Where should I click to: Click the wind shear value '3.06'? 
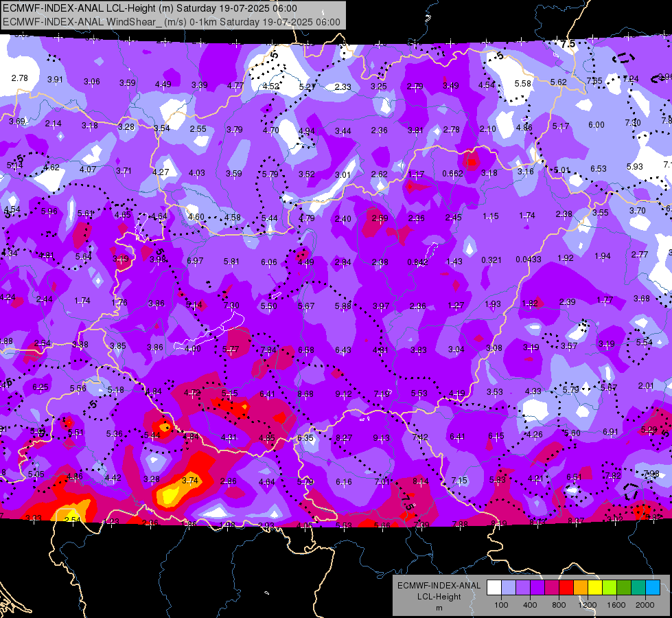92,82
